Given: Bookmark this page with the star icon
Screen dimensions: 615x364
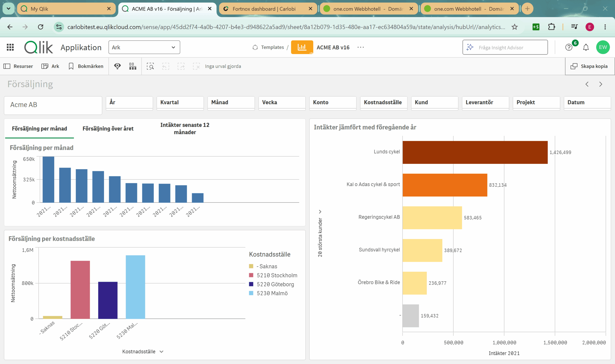Looking at the screenshot, I should click(514, 27).
